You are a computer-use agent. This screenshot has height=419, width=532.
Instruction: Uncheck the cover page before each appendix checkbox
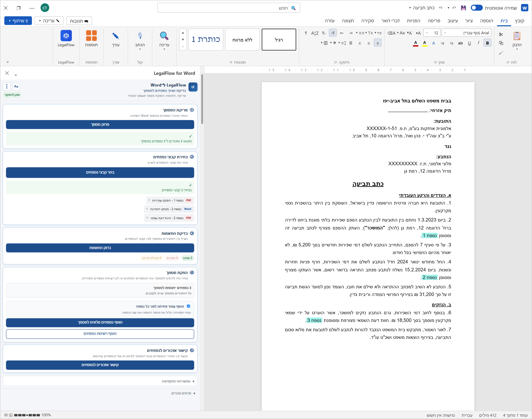point(188,306)
